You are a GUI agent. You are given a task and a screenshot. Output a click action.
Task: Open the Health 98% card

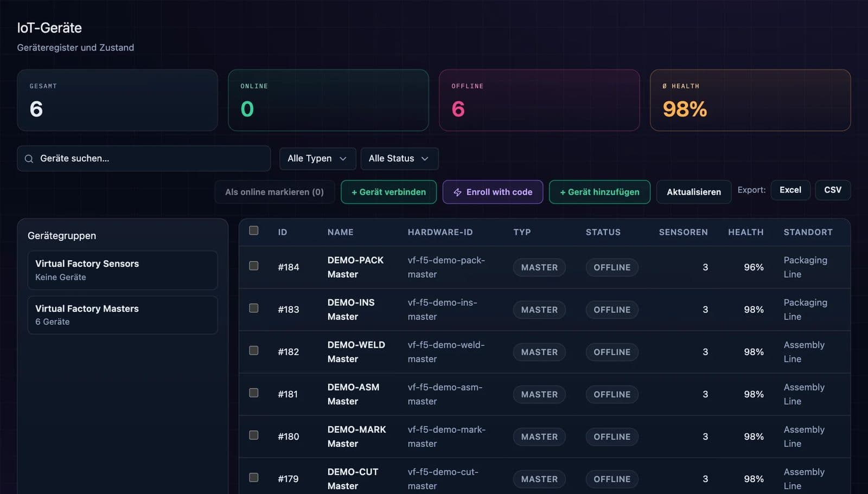(x=750, y=100)
